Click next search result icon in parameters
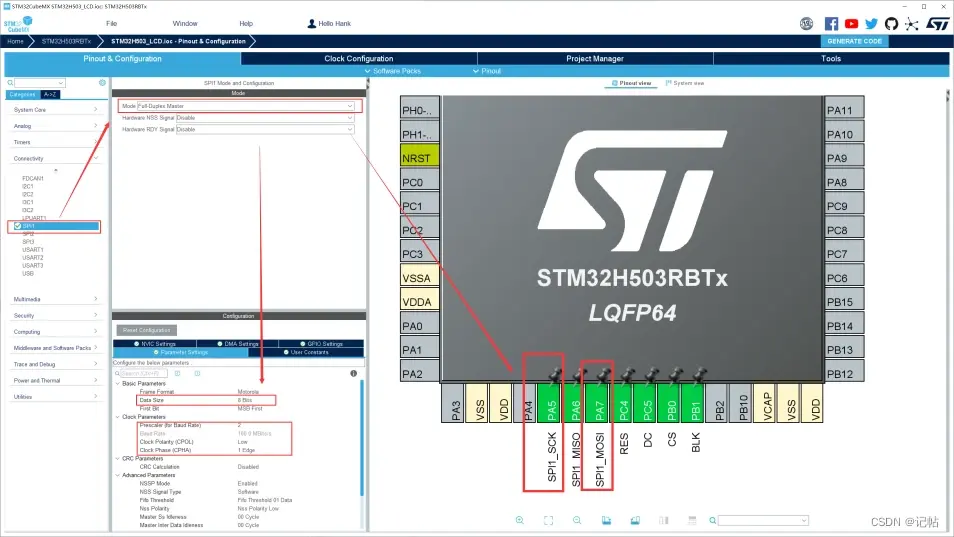The width and height of the screenshot is (954, 537). pos(197,373)
